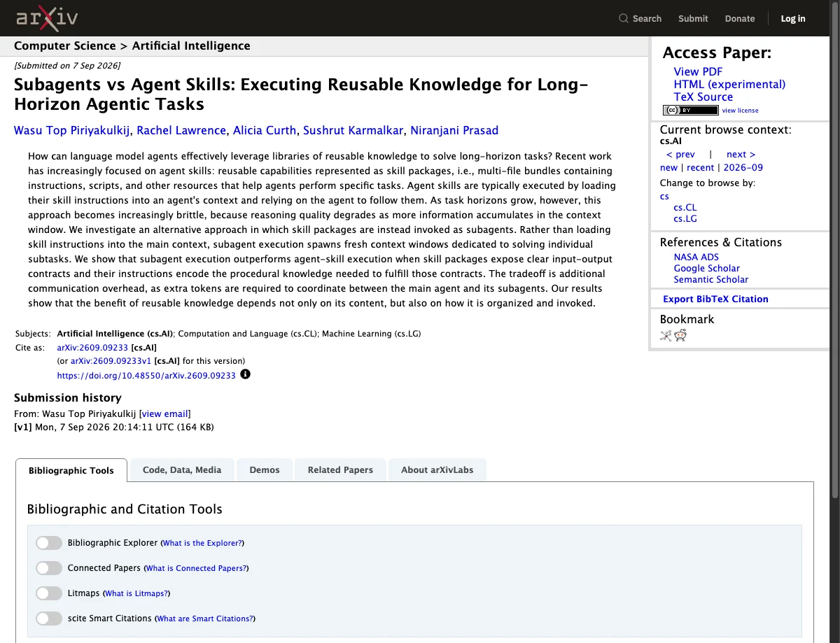This screenshot has width=840, height=643.
Task: Open Semantic Scholar link
Action: [x=710, y=279]
